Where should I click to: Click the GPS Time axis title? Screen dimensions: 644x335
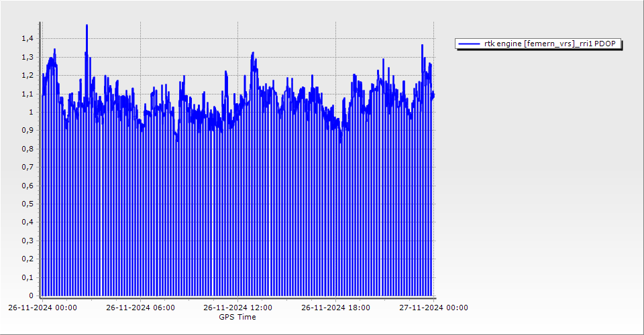pyautogui.click(x=237, y=317)
